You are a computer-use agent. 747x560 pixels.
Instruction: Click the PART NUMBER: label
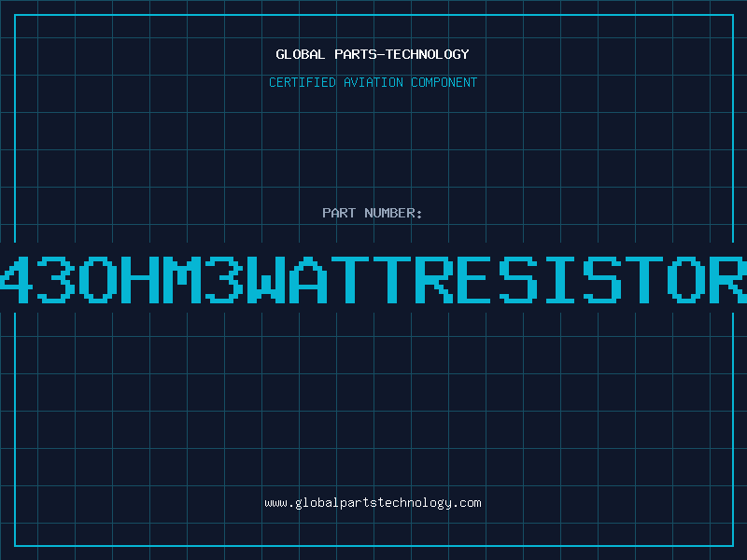pos(372,213)
